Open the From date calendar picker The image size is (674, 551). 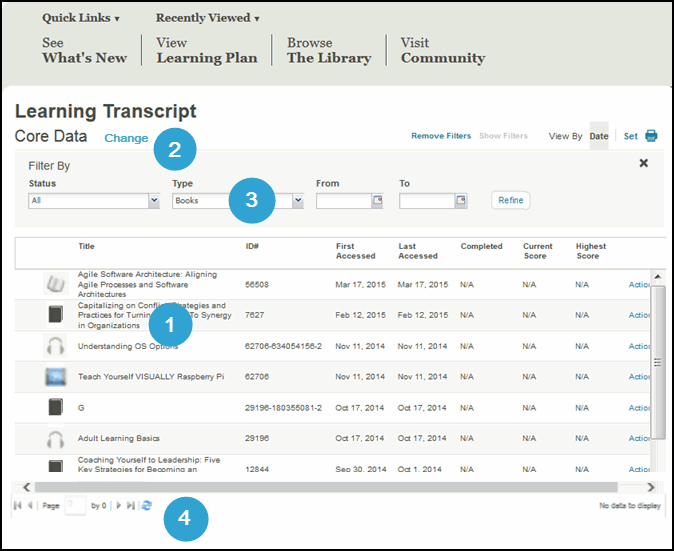click(377, 201)
